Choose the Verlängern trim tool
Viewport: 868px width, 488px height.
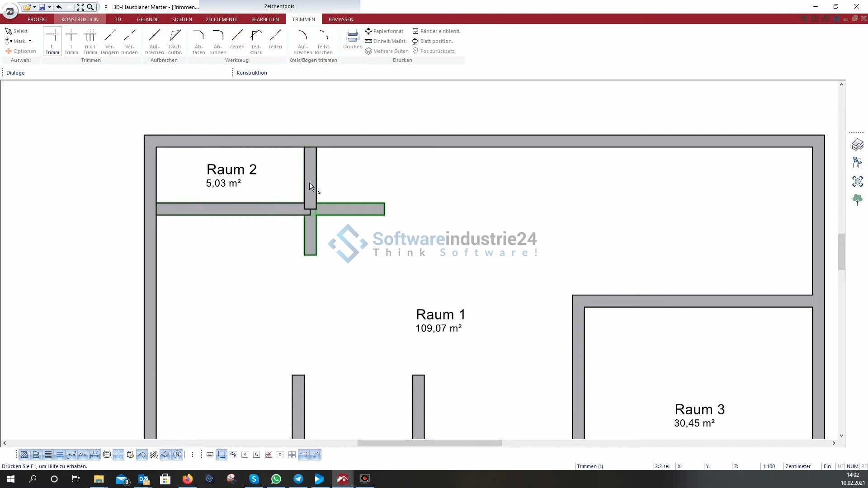click(110, 42)
